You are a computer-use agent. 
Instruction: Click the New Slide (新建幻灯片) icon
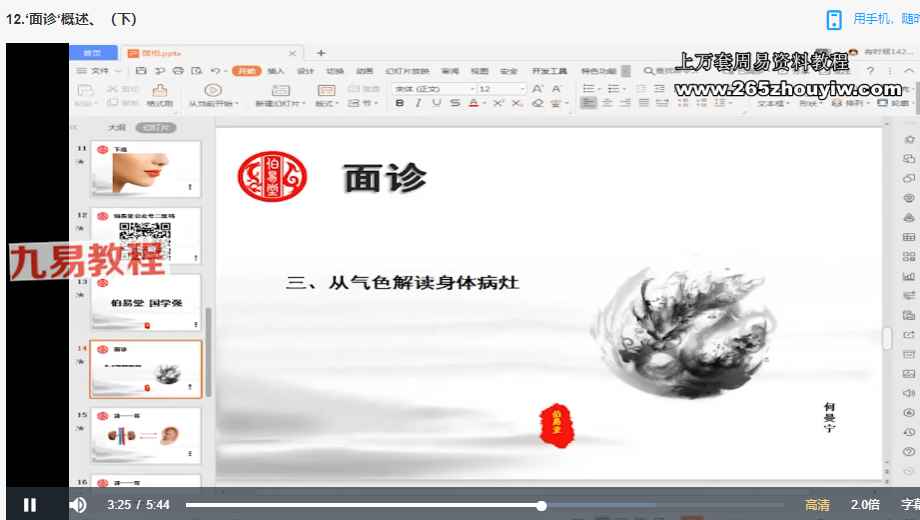tap(280, 90)
